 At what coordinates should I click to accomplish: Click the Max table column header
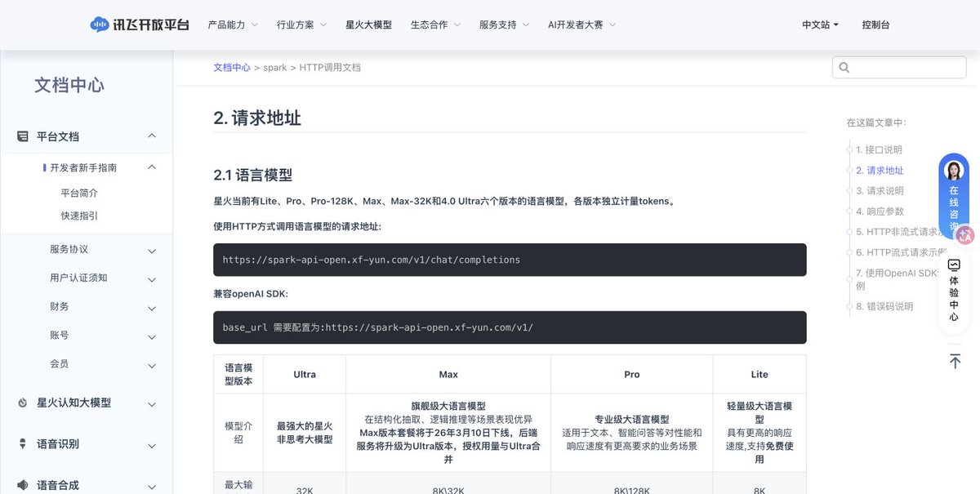coord(448,374)
